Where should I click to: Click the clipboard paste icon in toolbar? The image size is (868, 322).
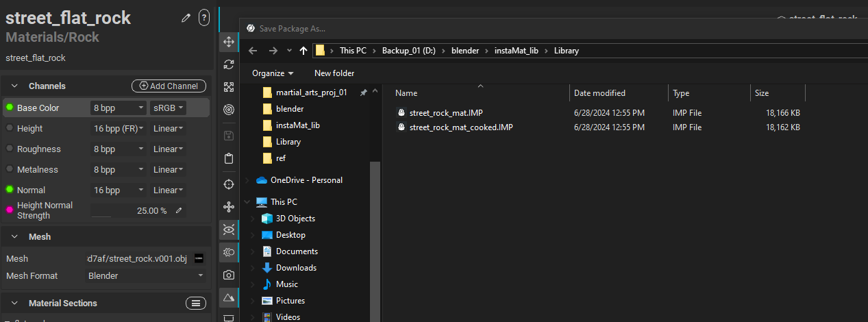tap(229, 158)
